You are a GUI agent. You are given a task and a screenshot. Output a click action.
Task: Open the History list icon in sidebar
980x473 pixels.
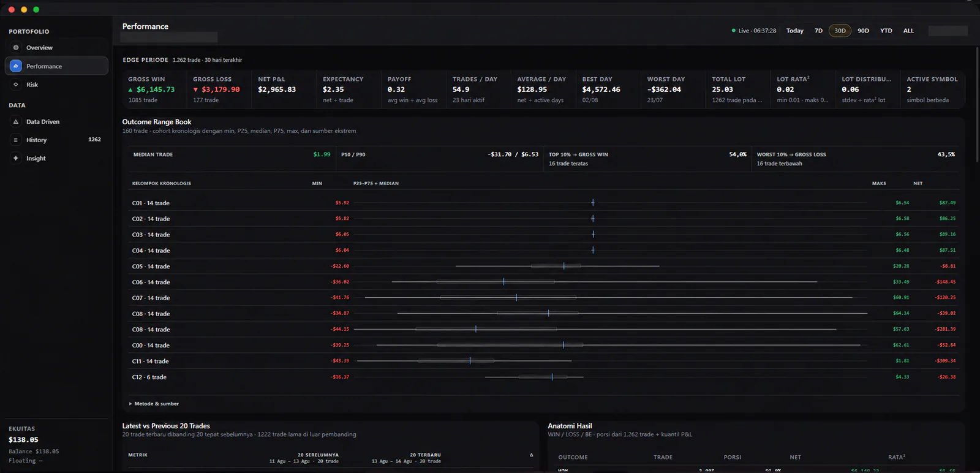point(16,140)
